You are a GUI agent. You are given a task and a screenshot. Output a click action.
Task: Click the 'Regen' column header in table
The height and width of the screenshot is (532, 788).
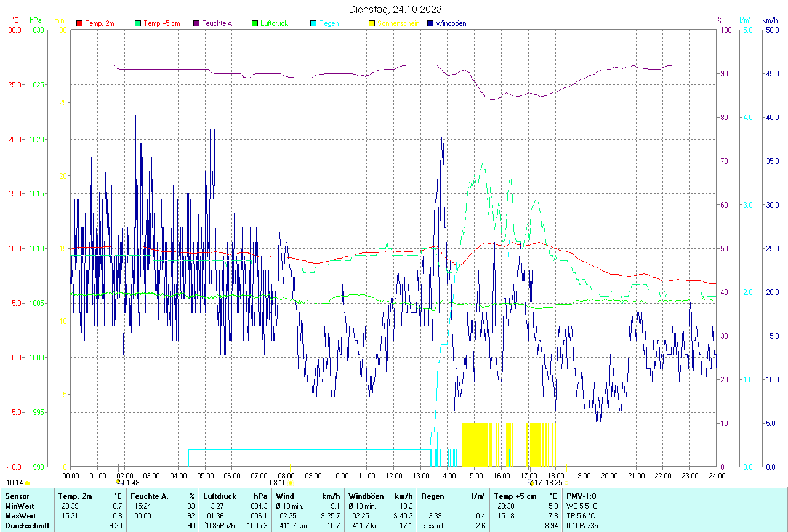[433, 496]
